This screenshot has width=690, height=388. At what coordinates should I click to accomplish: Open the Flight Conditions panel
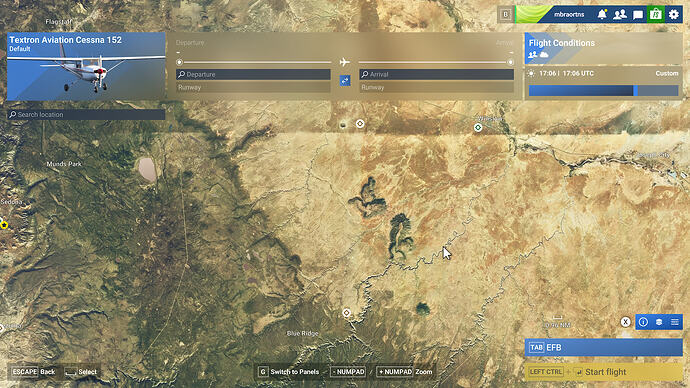tap(604, 48)
